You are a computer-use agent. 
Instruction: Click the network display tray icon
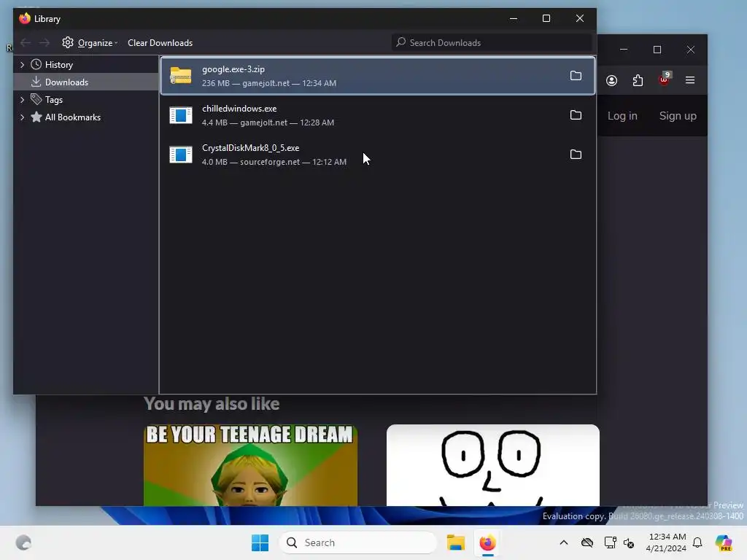pos(610,542)
